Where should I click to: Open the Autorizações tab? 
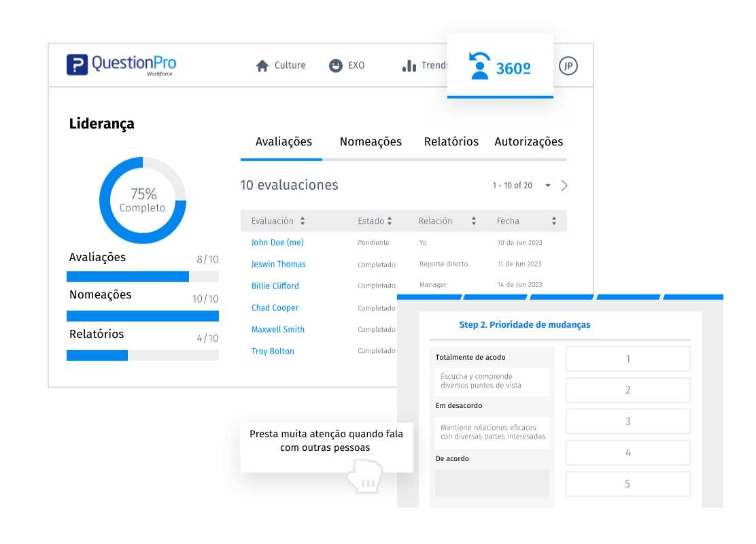[528, 142]
